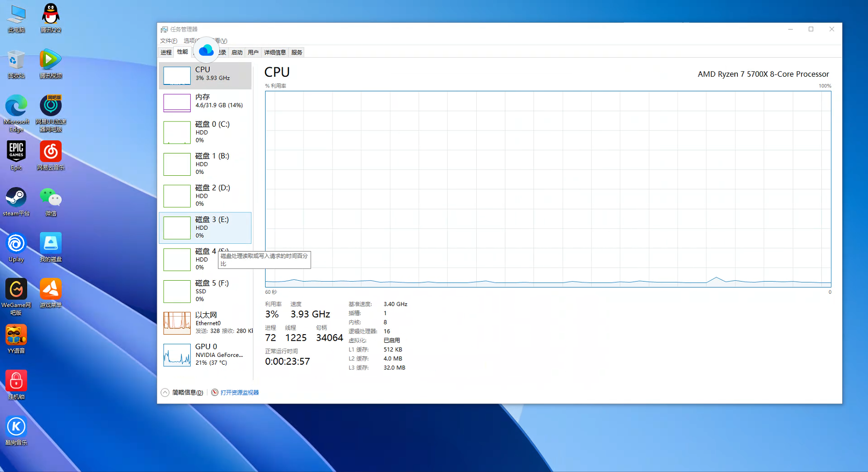Select 磁盘 5 (F:) SSD entry

(205, 291)
